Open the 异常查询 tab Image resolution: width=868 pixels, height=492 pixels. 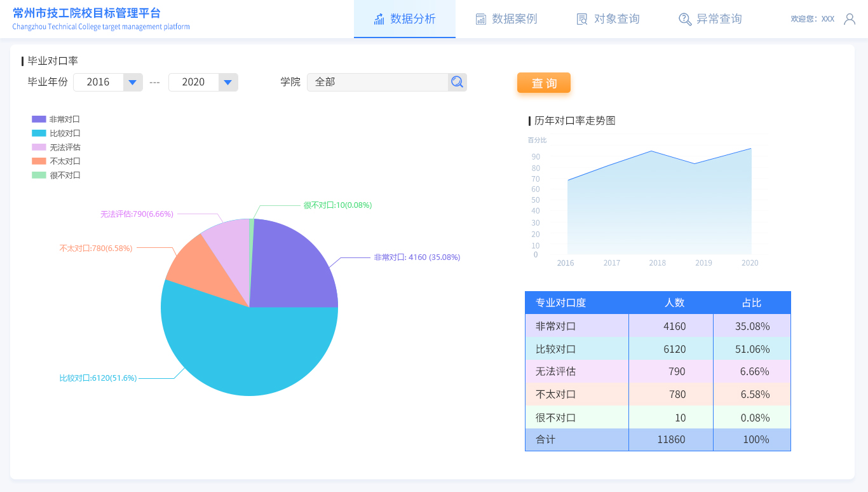coord(710,19)
